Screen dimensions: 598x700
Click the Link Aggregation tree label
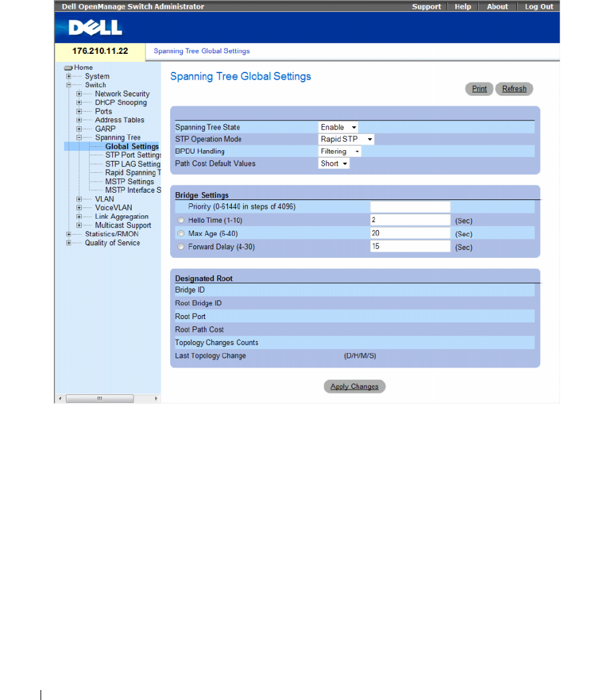[x=122, y=217]
